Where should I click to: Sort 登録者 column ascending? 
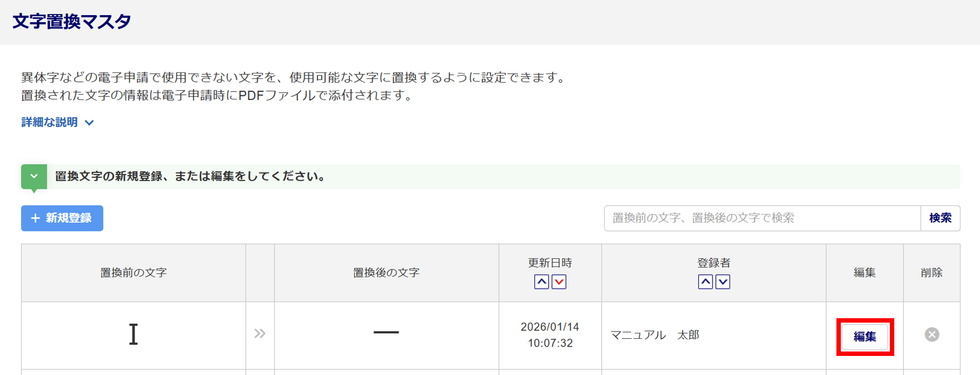point(705,282)
